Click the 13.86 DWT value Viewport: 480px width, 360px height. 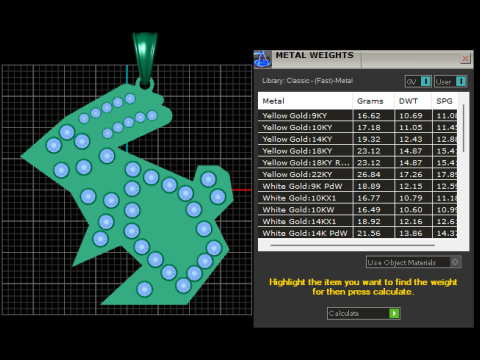point(411,233)
